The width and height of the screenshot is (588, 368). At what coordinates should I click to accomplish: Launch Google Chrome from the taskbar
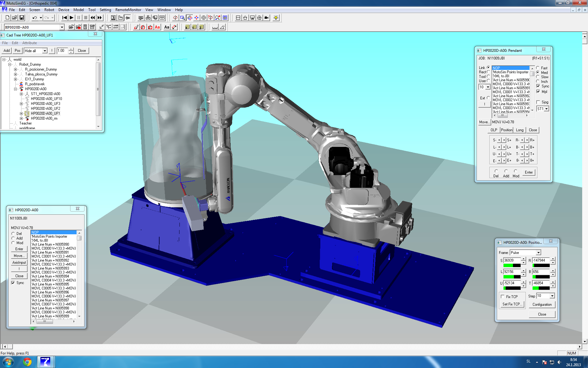click(x=27, y=362)
